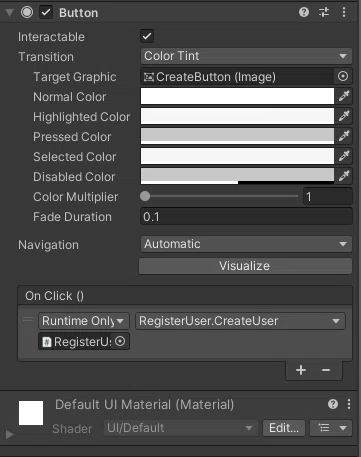361x457 pixels.
Task: Click the Target Graphic label
Action: [x=75, y=77]
